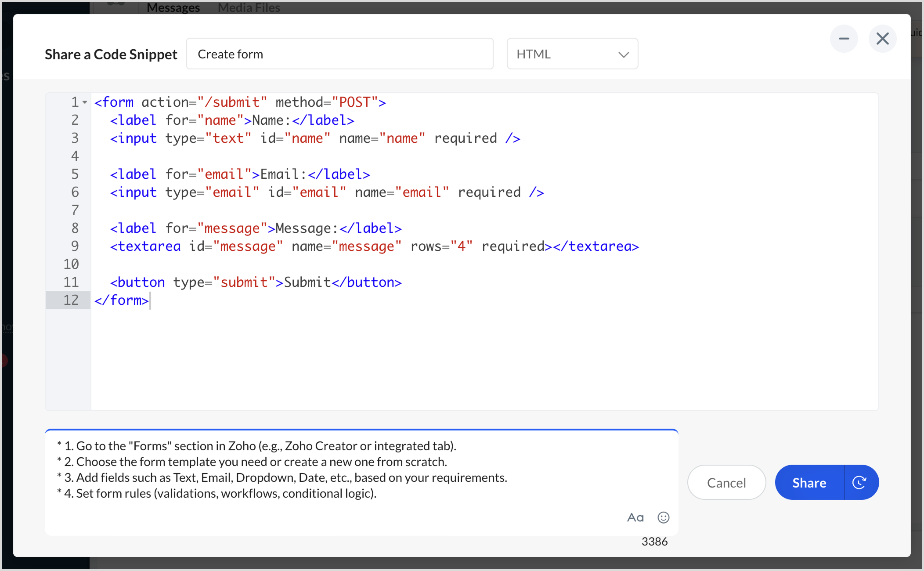Click line number 12 in gutter
The height and width of the screenshot is (571, 924).
coord(71,300)
